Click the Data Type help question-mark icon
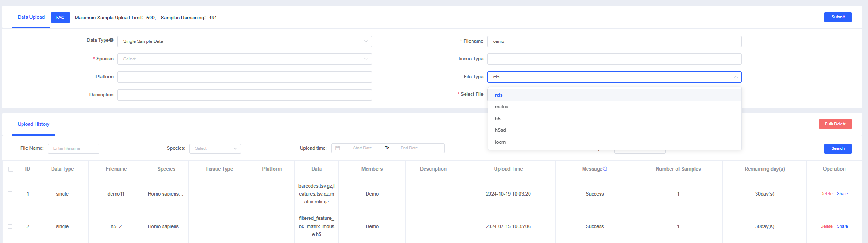Viewport: 868px width, 243px height. [x=111, y=40]
